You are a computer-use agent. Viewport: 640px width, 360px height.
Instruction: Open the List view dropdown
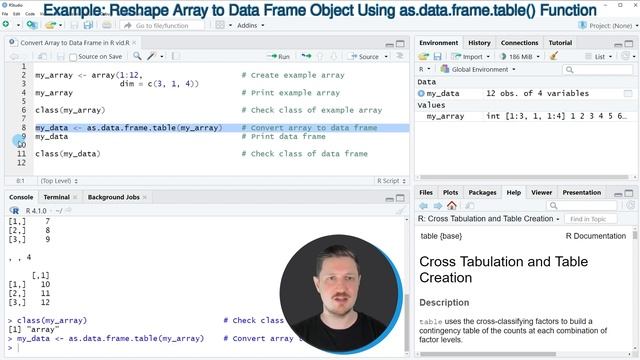599,56
